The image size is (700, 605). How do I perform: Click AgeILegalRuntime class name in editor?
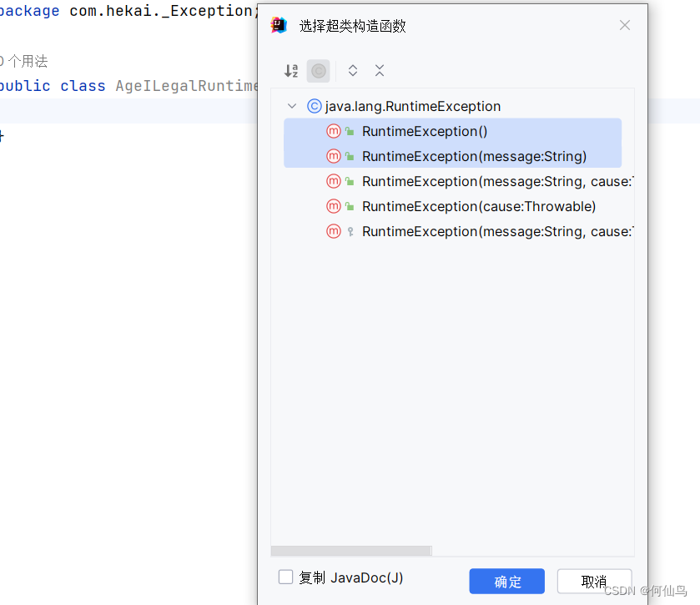(x=187, y=86)
